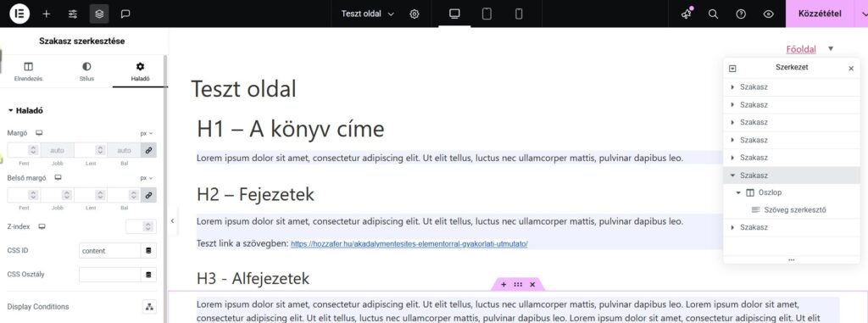Click the Z-index number field
The width and height of the screenshot is (868, 323).
pos(142,226)
